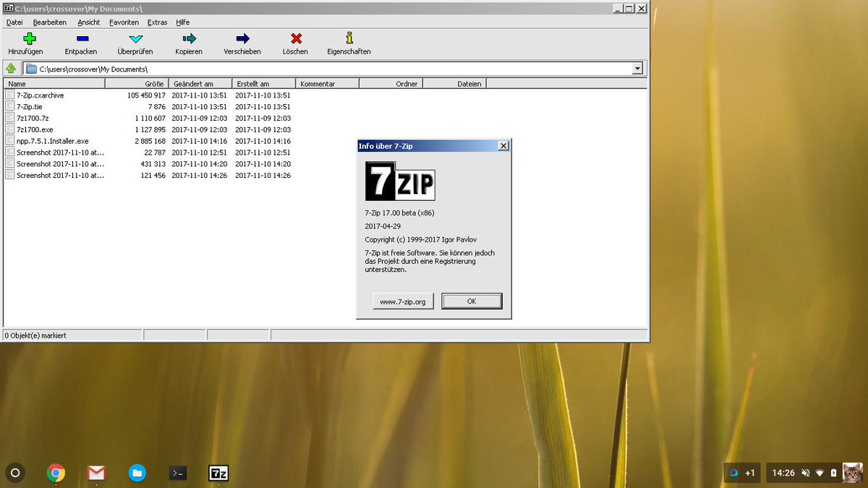Select the 7z1700.exe file name
This screenshot has height=488, width=868.
[35, 129]
